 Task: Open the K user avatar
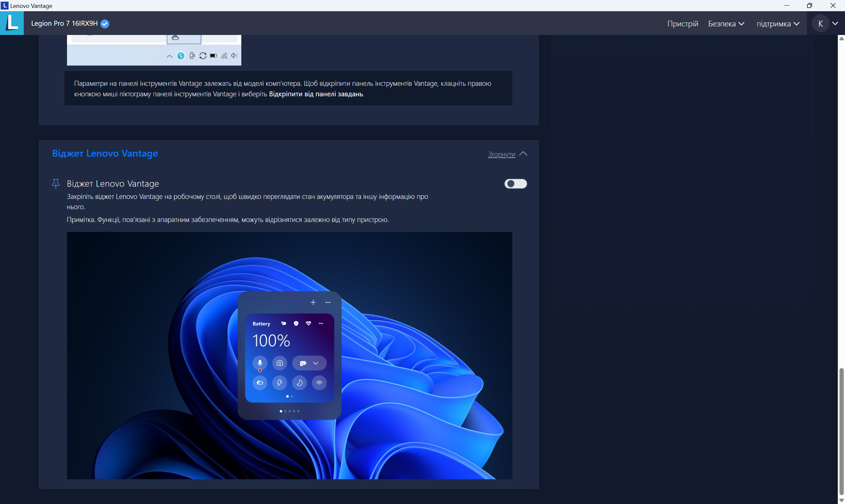pyautogui.click(x=820, y=24)
